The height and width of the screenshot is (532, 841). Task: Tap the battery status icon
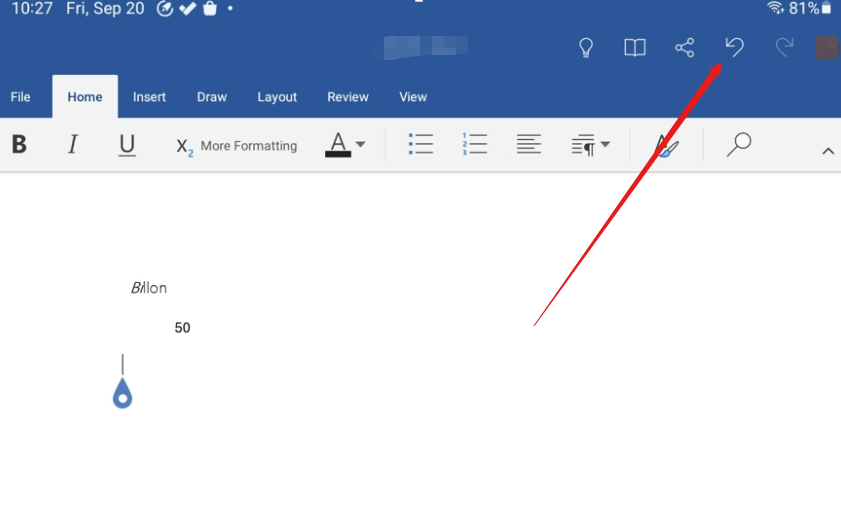[827, 8]
